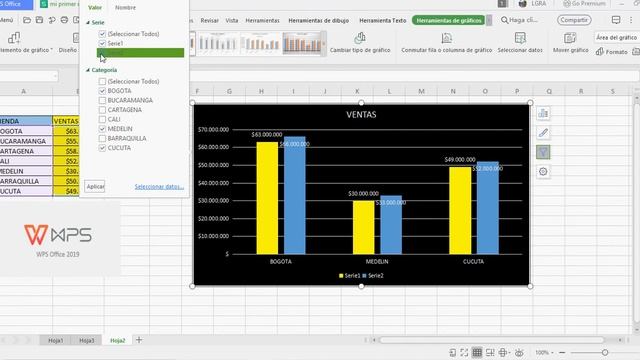Switch to the Nombre tab in filter panel
Screen dimensions: 640x360
(125, 7)
